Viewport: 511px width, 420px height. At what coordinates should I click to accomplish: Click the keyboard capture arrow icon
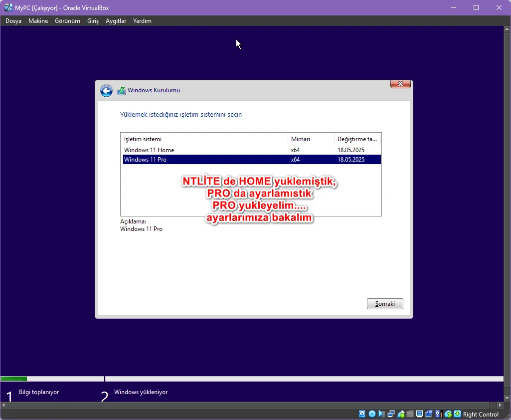click(x=457, y=414)
